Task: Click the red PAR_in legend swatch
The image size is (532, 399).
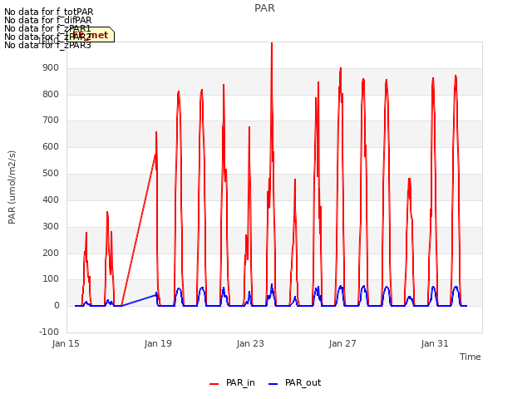Action: (x=214, y=384)
